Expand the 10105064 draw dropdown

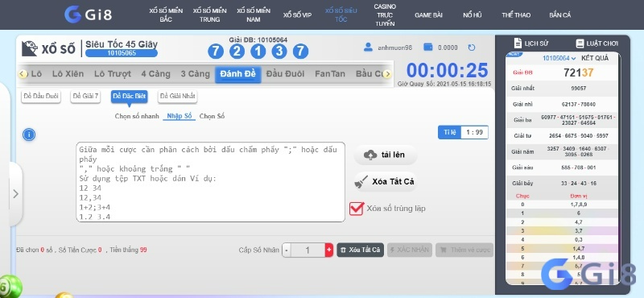pos(559,58)
